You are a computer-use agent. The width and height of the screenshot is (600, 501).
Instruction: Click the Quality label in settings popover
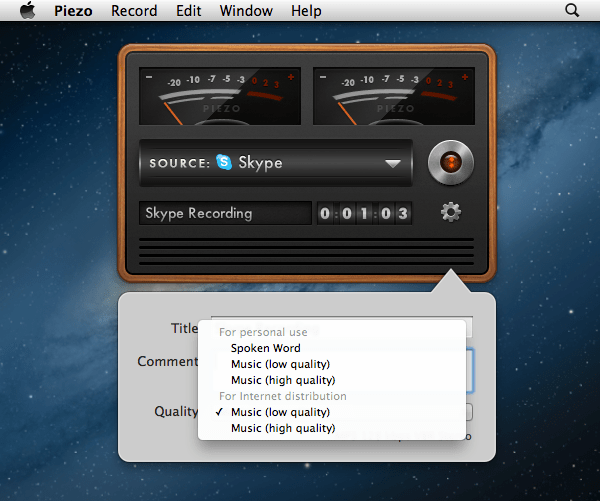pos(176,412)
